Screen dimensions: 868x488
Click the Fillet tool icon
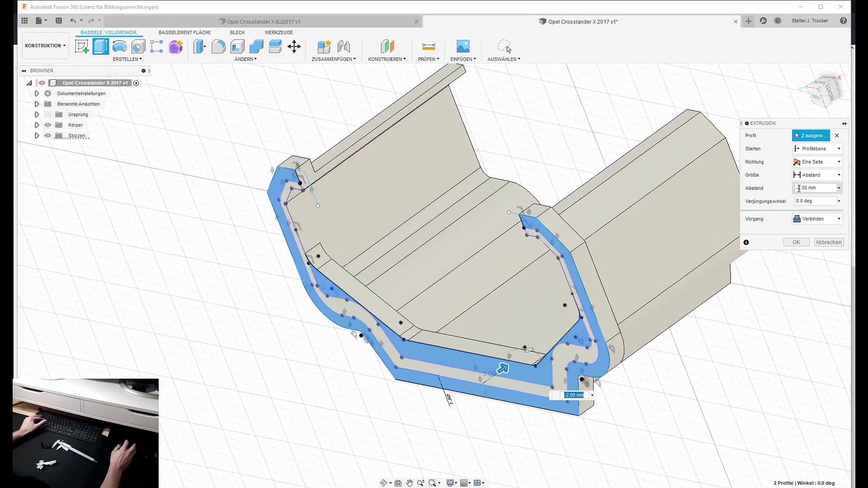218,47
